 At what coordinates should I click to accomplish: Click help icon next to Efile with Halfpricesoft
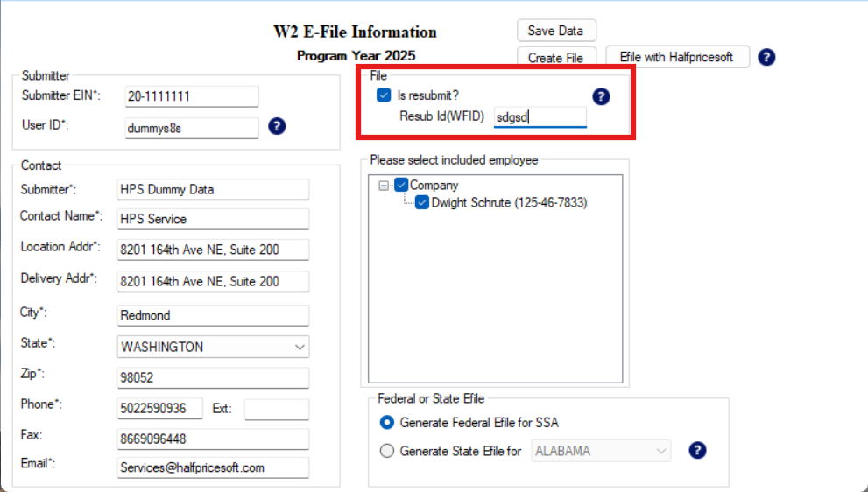point(766,58)
